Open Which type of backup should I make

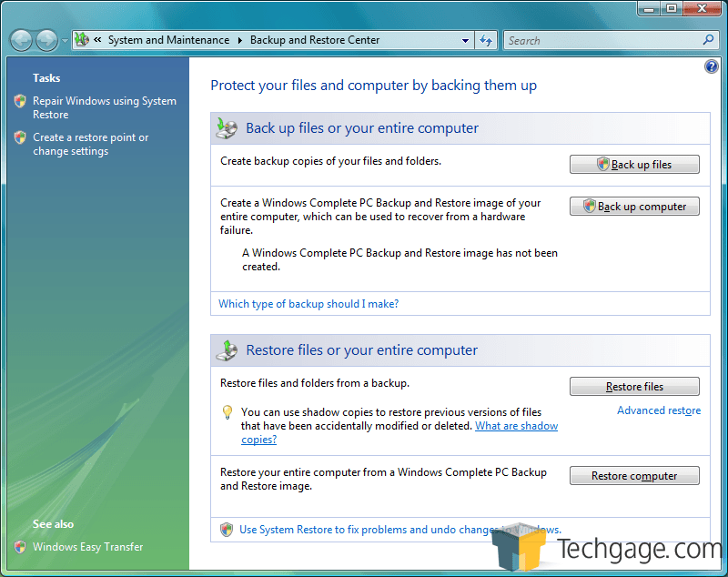pyautogui.click(x=308, y=304)
